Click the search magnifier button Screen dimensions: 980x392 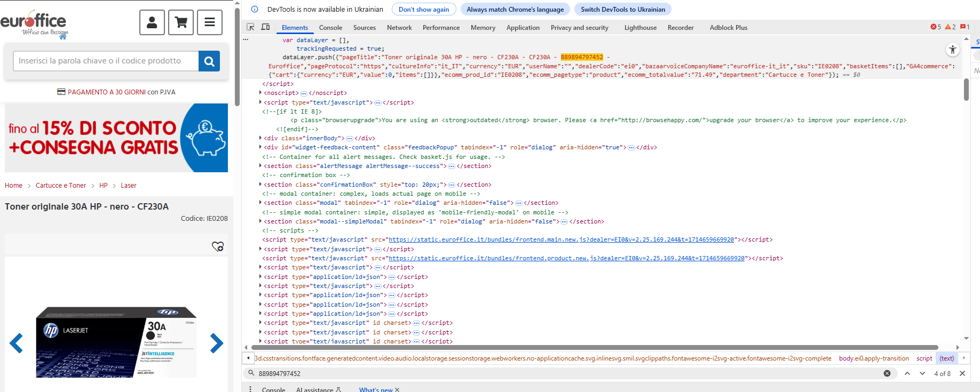(x=209, y=61)
